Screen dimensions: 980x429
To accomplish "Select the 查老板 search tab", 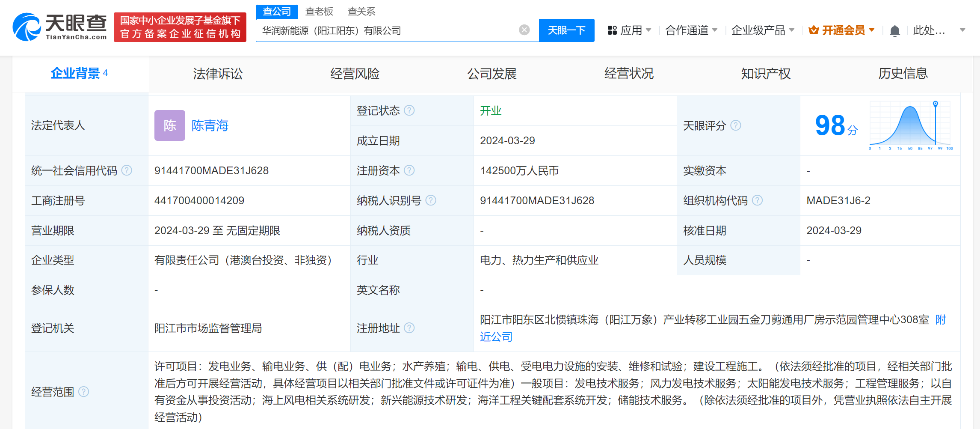I will click(319, 12).
